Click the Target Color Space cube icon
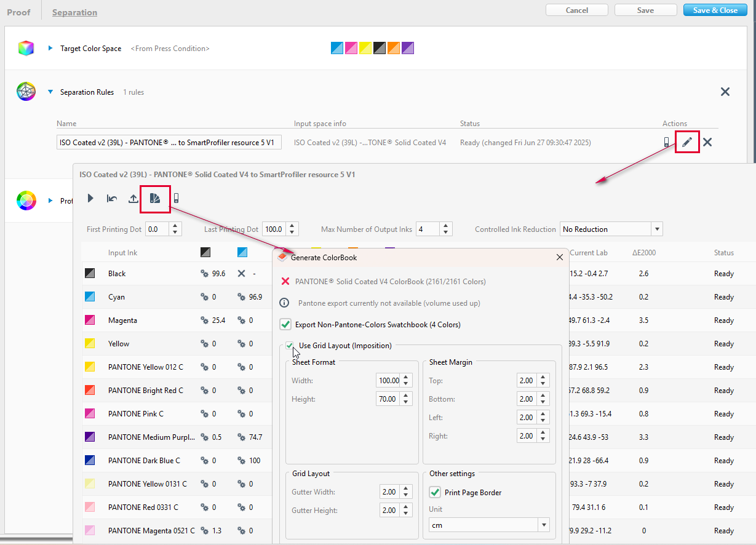 [x=26, y=48]
